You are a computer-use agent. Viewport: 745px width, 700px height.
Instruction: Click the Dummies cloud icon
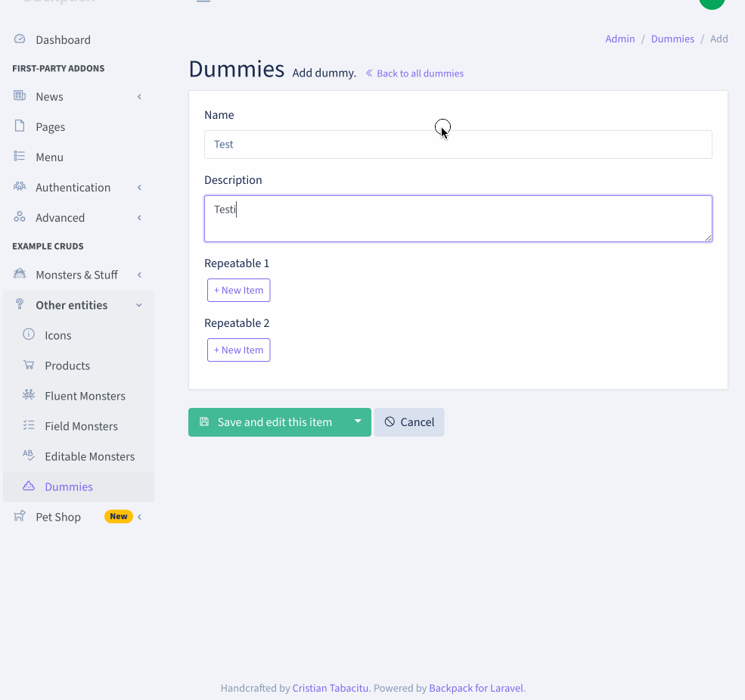(x=29, y=486)
